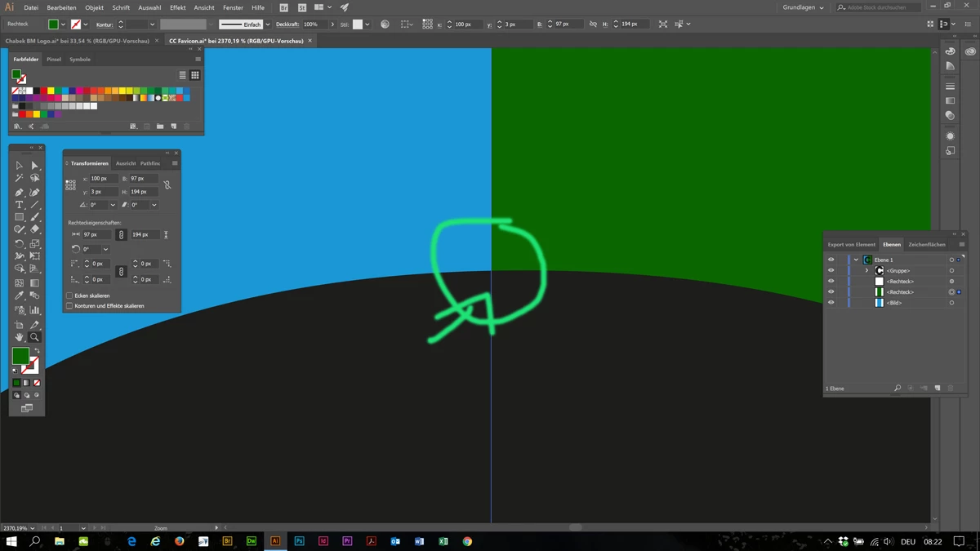This screenshot has width=980, height=551.
Task: Click the green fill color box in toolbox
Action: [x=20, y=356]
